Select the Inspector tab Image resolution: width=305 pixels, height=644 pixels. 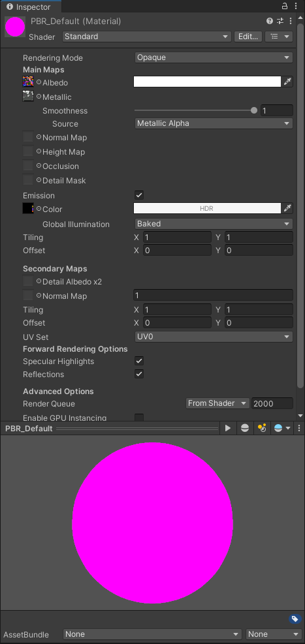[31, 7]
